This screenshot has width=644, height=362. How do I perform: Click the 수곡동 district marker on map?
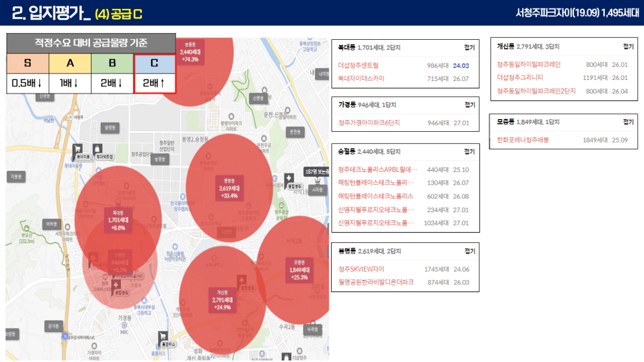click(312, 330)
